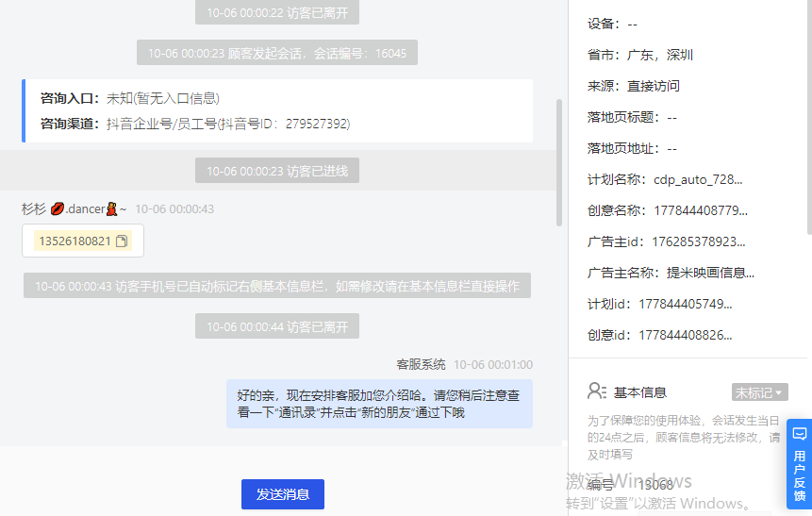Image resolution: width=812 pixels, height=516 pixels.
Task: Click the 创意id 177844408826... value
Action: coord(686,335)
